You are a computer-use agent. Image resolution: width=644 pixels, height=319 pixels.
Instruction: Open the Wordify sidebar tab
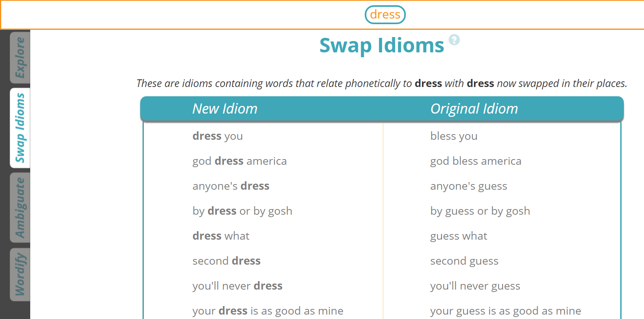coord(19,274)
